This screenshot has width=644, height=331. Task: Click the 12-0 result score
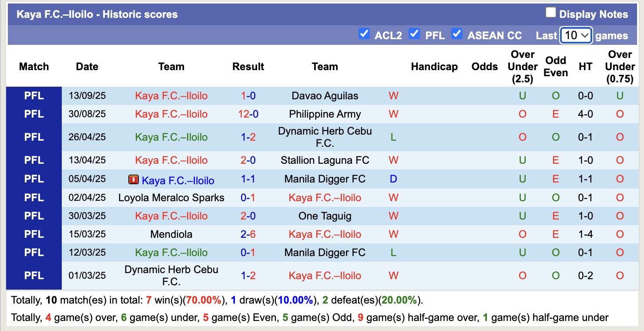click(248, 114)
